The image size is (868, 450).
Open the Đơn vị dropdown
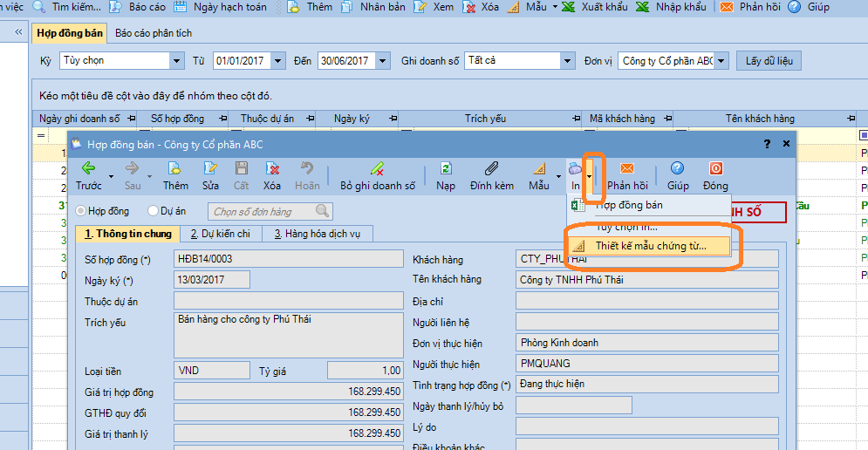click(721, 60)
